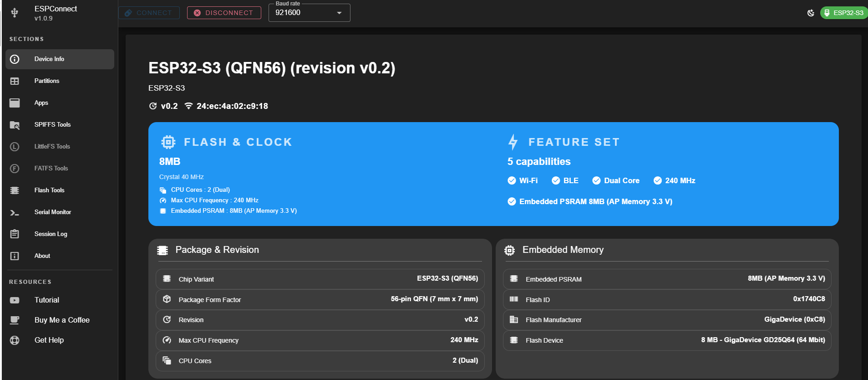Viewport: 868px width, 380px height.
Task: Open the Baud rate dropdown arrow
Action: [x=339, y=13]
